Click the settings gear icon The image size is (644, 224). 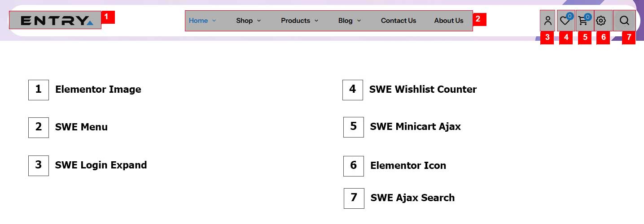pos(601,21)
